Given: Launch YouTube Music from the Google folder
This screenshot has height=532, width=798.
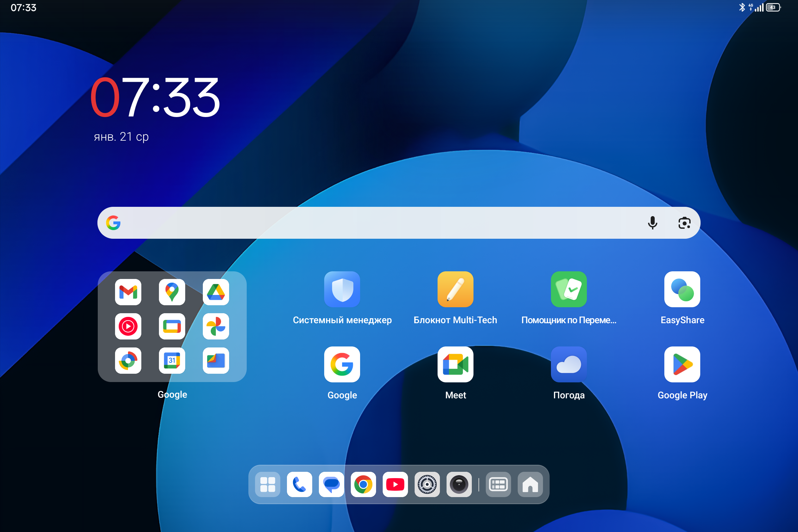Looking at the screenshot, I should 128,327.
